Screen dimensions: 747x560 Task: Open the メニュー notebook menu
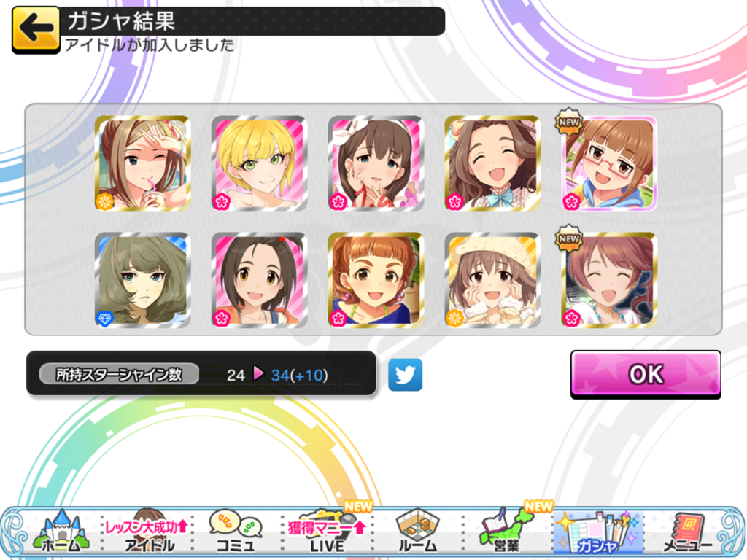pos(687,532)
